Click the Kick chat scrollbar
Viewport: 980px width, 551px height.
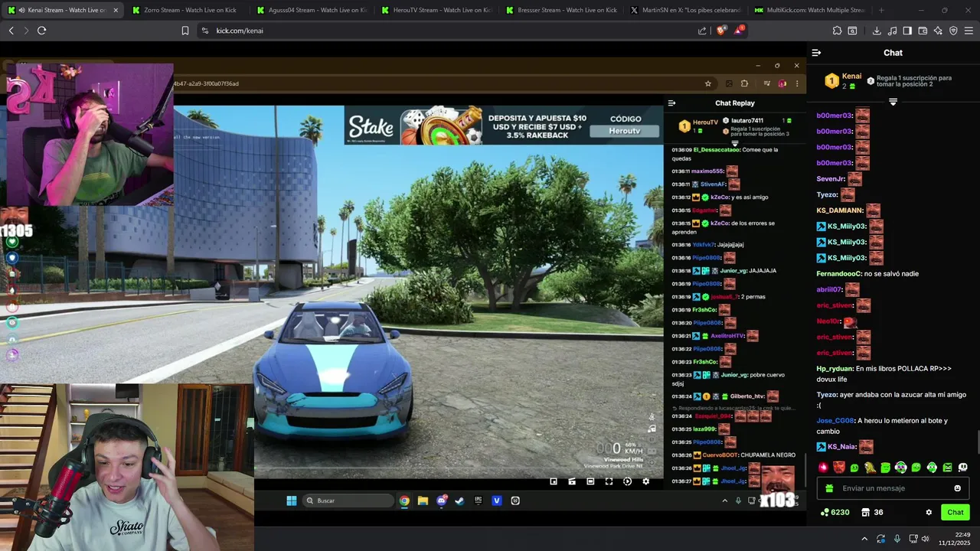pyautogui.click(x=977, y=442)
